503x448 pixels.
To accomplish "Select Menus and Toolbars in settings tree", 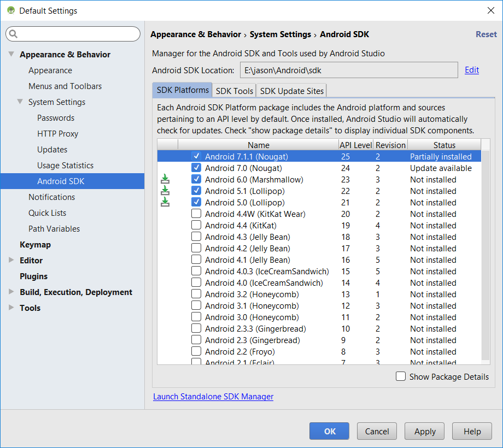I will tap(65, 86).
